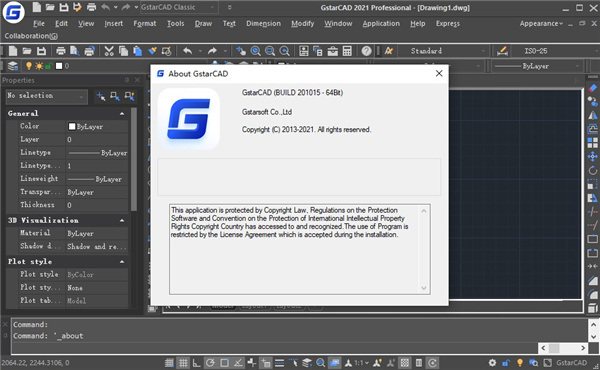Open the Format menu
Screen dimensions: 600x370
[145, 24]
